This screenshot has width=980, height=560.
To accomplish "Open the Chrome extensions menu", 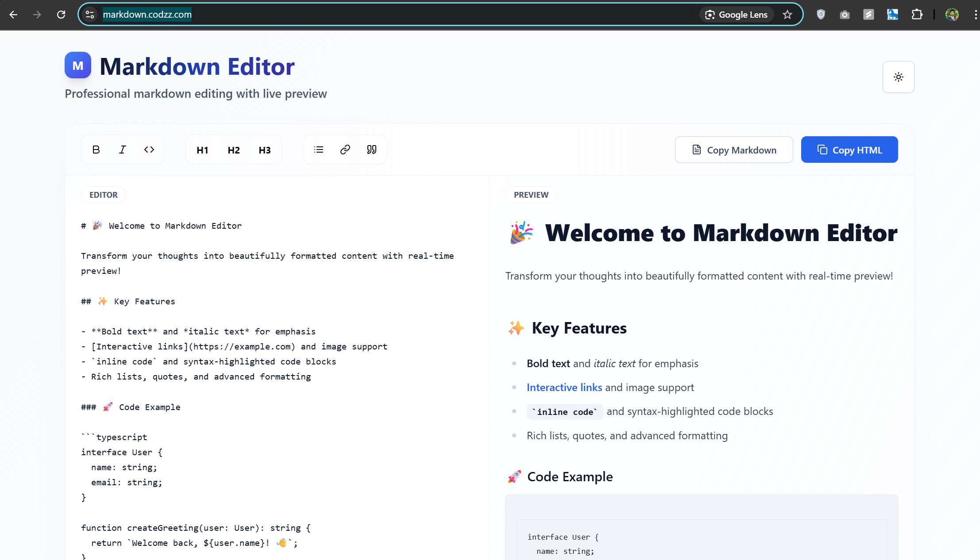I will click(917, 14).
